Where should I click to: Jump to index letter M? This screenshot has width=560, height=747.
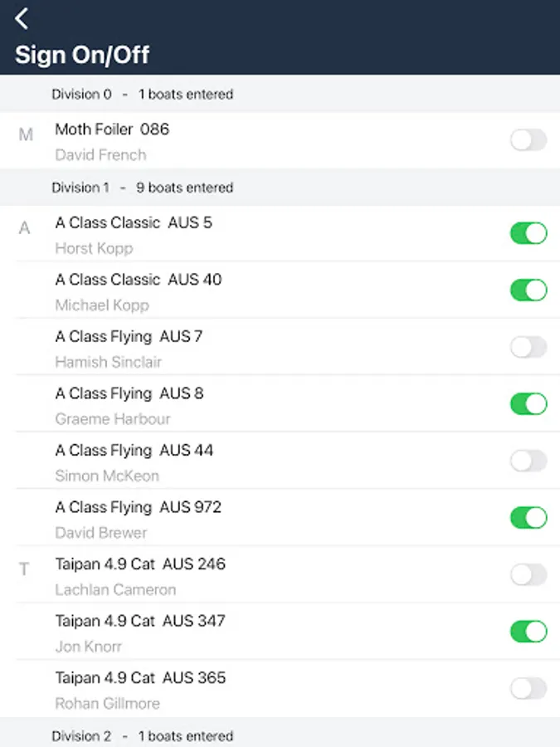[x=26, y=134]
